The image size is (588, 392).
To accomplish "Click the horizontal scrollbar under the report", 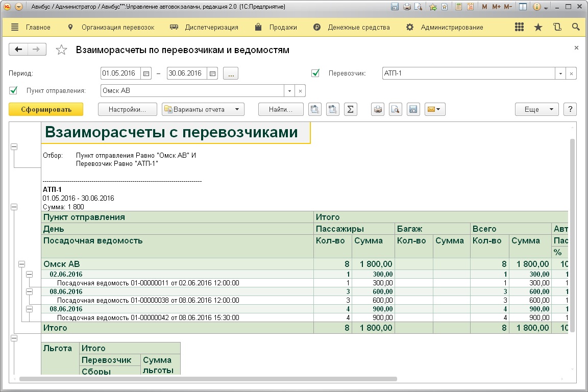I will point(208,379).
